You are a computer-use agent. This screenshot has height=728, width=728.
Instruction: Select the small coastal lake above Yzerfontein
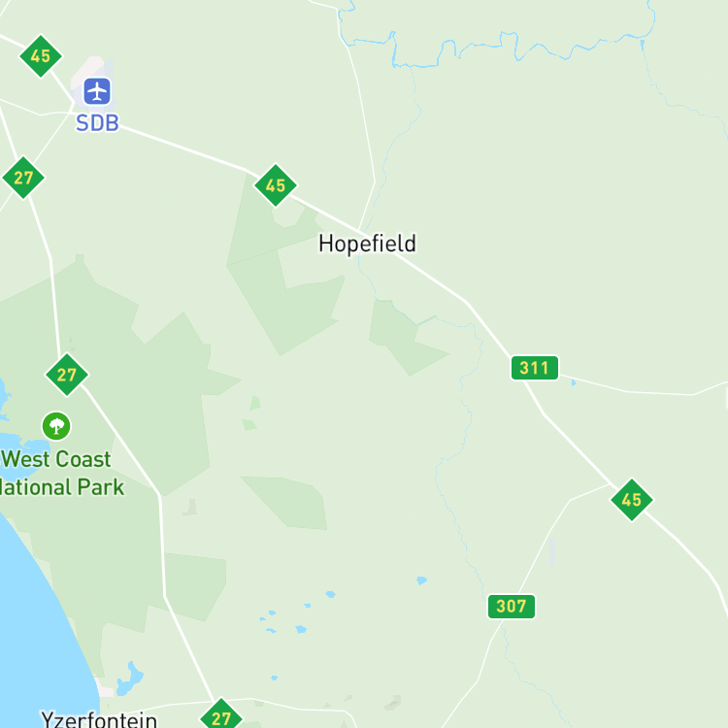(x=129, y=678)
